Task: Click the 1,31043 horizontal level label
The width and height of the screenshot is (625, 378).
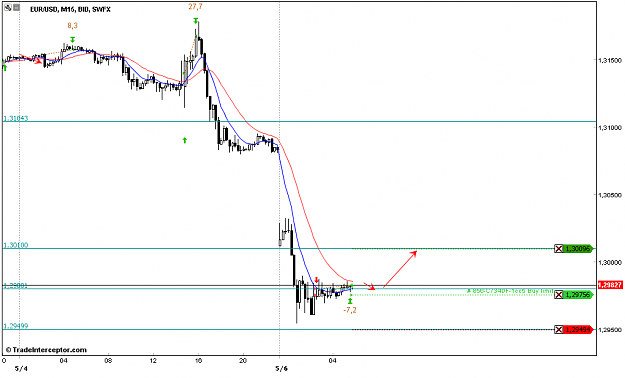Action: [x=16, y=118]
